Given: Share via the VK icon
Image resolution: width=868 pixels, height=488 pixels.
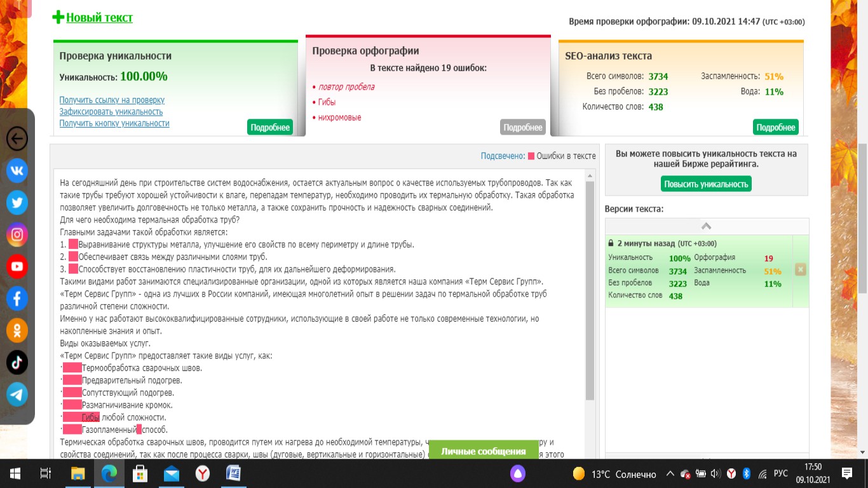Looking at the screenshot, I should tap(17, 170).
